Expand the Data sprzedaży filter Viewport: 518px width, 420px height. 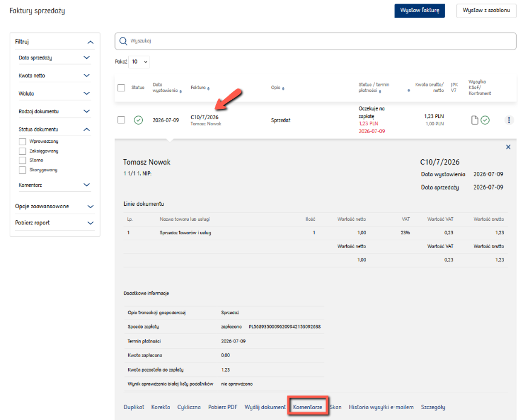tap(87, 58)
